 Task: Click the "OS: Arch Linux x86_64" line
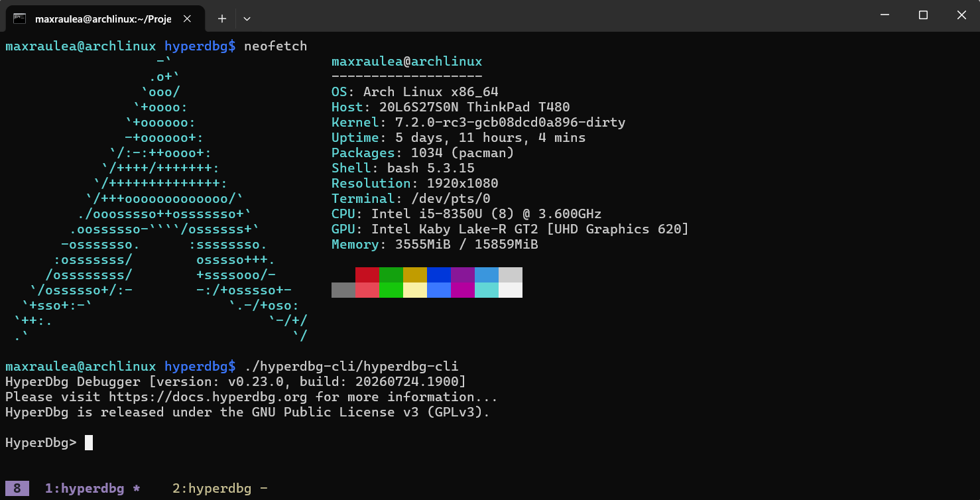pos(415,92)
